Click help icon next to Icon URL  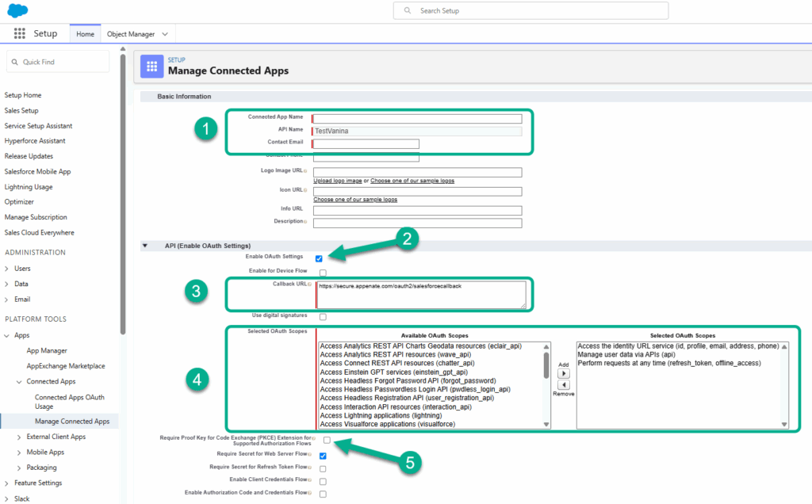pos(305,190)
